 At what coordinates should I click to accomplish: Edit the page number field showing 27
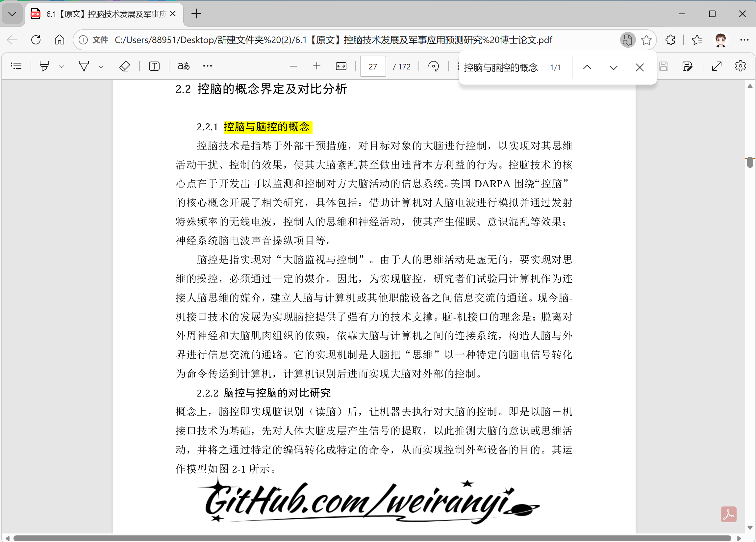tap(372, 66)
